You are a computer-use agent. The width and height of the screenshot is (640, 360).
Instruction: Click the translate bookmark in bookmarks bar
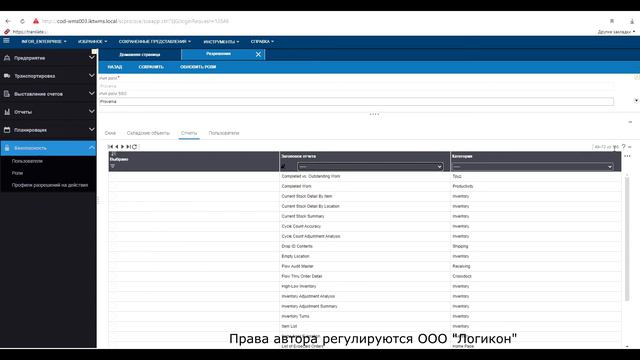(x=25, y=32)
